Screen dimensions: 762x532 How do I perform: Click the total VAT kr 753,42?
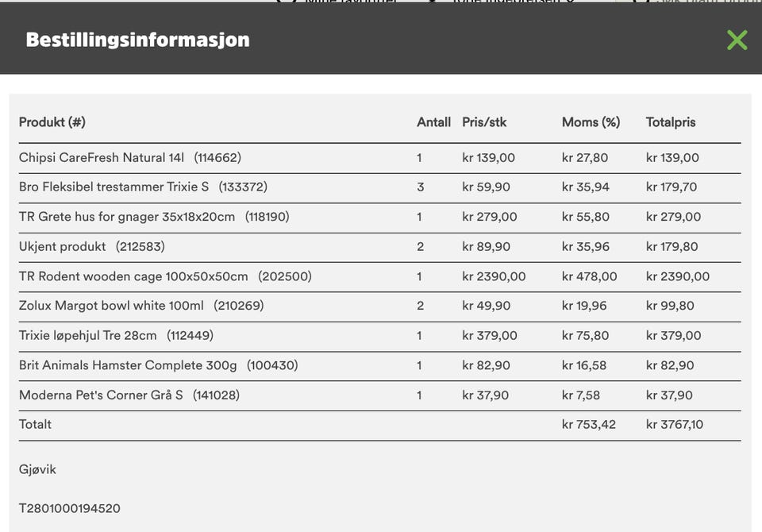point(588,425)
